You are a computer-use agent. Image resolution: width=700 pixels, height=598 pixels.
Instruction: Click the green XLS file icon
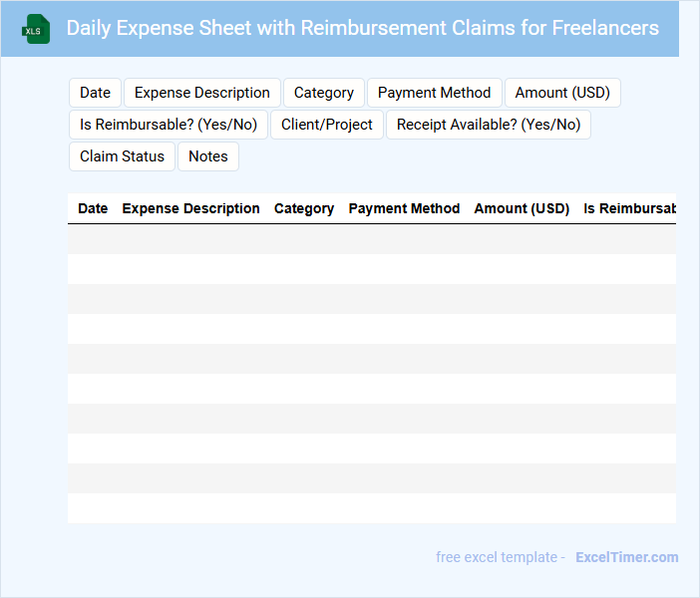point(36,29)
